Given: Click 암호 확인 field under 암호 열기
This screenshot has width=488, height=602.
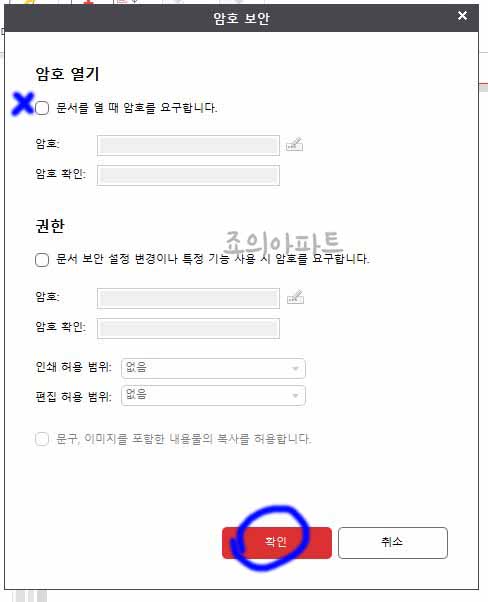Looking at the screenshot, I should pyautogui.click(x=188, y=175).
